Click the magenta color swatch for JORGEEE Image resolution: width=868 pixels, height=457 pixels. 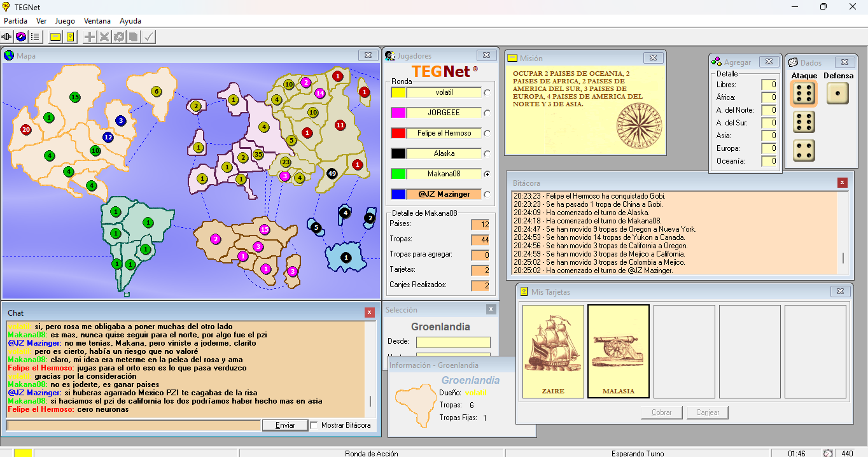398,113
